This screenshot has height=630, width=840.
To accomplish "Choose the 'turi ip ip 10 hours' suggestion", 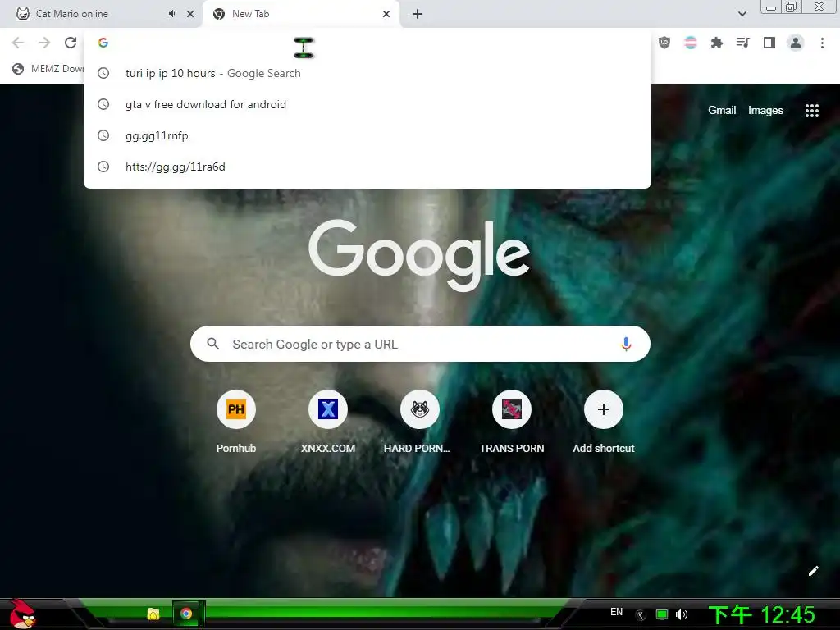I will (367, 73).
